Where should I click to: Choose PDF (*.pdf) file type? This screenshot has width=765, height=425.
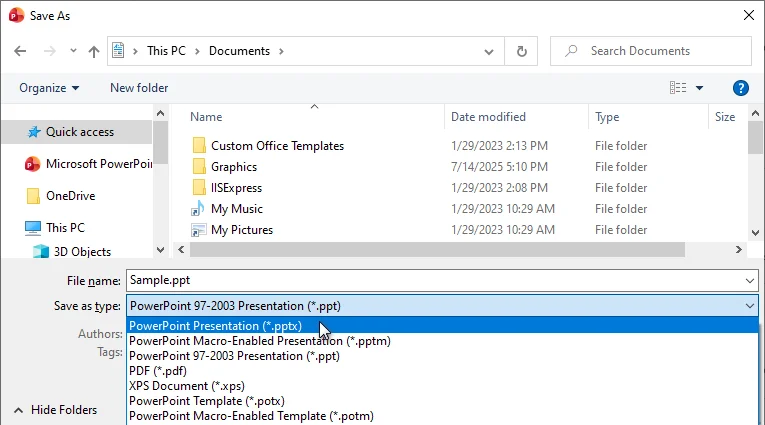click(x=442, y=371)
